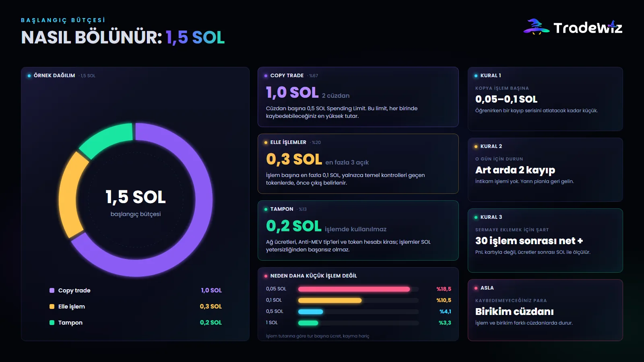644x362 pixels.
Task: Select the 0,05 SOL red fee bar
Action: click(x=354, y=289)
